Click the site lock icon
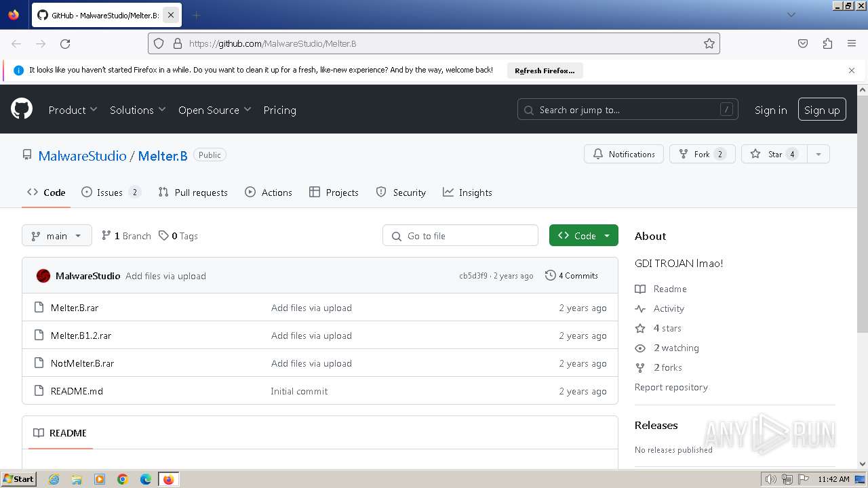This screenshot has height=488, width=868. click(x=178, y=43)
